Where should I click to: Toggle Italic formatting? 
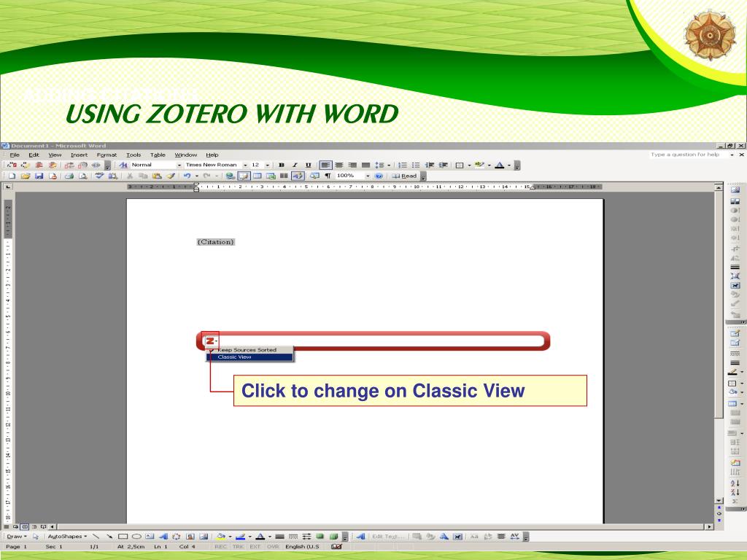(x=295, y=166)
